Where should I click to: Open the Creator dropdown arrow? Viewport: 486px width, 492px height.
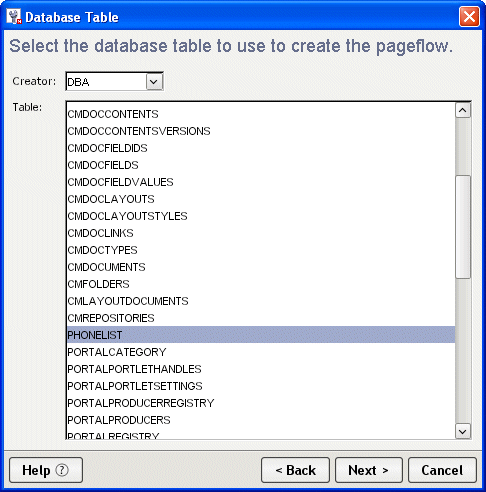(154, 82)
